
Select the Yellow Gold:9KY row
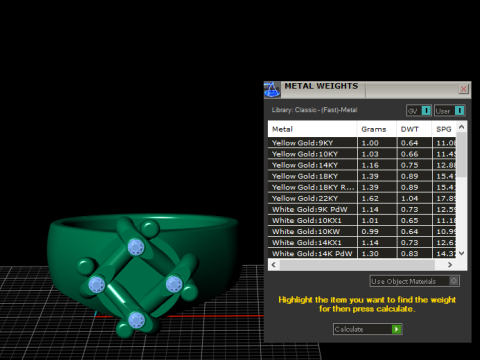click(x=362, y=143)
